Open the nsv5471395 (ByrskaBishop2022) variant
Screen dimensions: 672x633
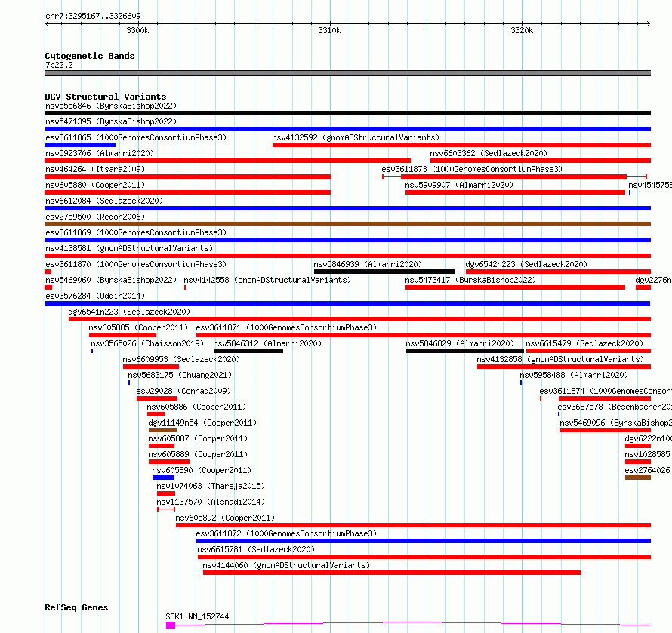point(111,121)
